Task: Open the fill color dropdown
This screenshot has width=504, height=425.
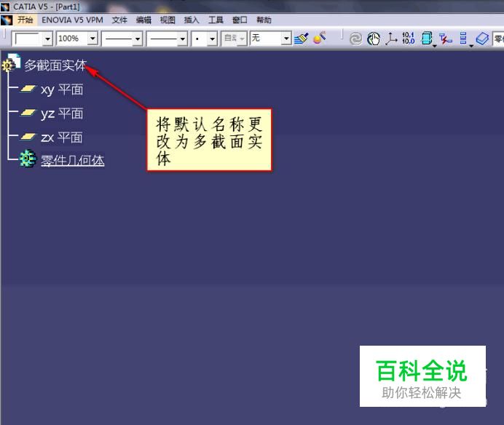Action: [x=48, y=39]
